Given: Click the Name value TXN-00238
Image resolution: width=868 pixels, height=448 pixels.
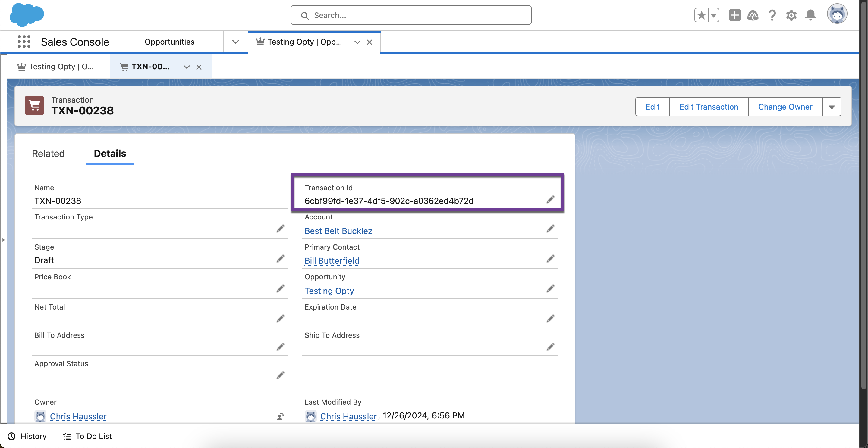Looking at the screenshot, I should coord(58,201).
